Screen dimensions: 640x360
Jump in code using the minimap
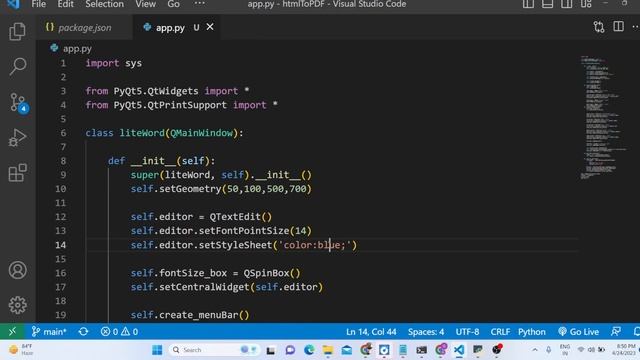click(x=602, y=117)
